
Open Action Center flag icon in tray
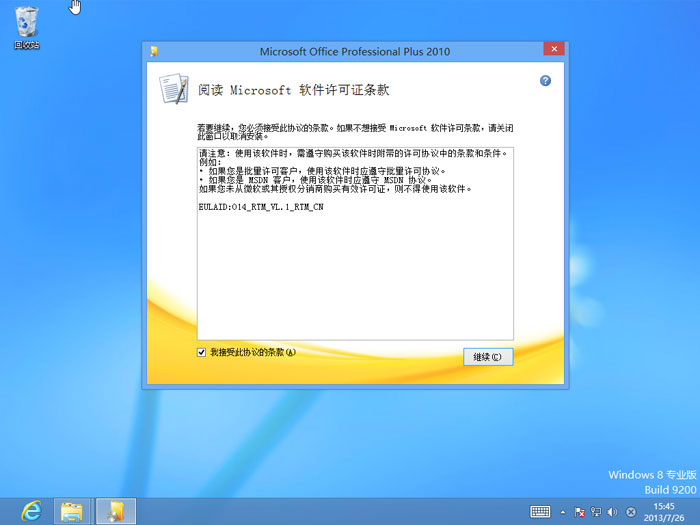(x=580, y=511)
